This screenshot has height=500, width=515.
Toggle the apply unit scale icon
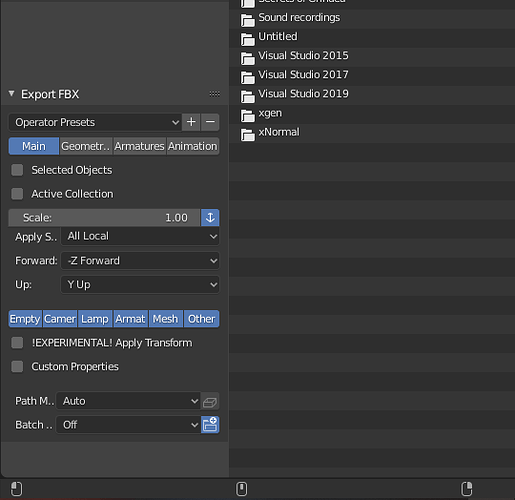point(210,218)
